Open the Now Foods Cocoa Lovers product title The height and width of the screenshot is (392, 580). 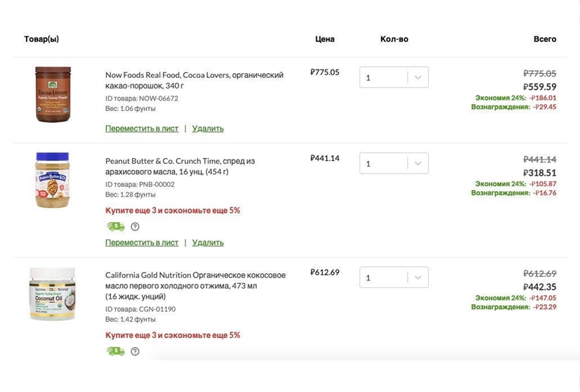pos(194,80)
